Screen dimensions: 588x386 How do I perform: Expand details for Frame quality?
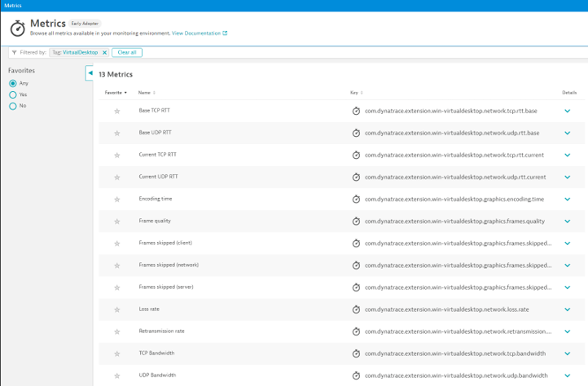pyautogui.click(x=568, y=221)
